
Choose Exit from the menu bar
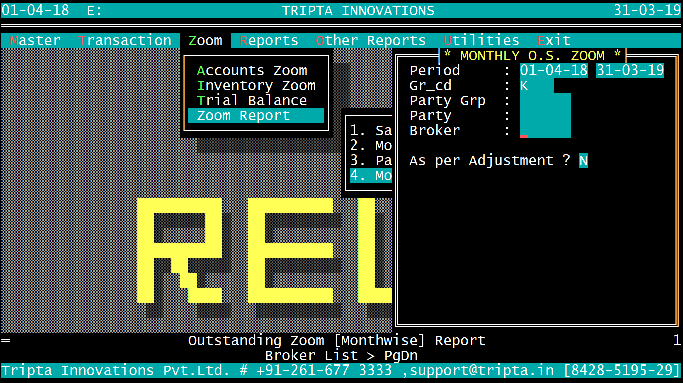coord(554,41)
